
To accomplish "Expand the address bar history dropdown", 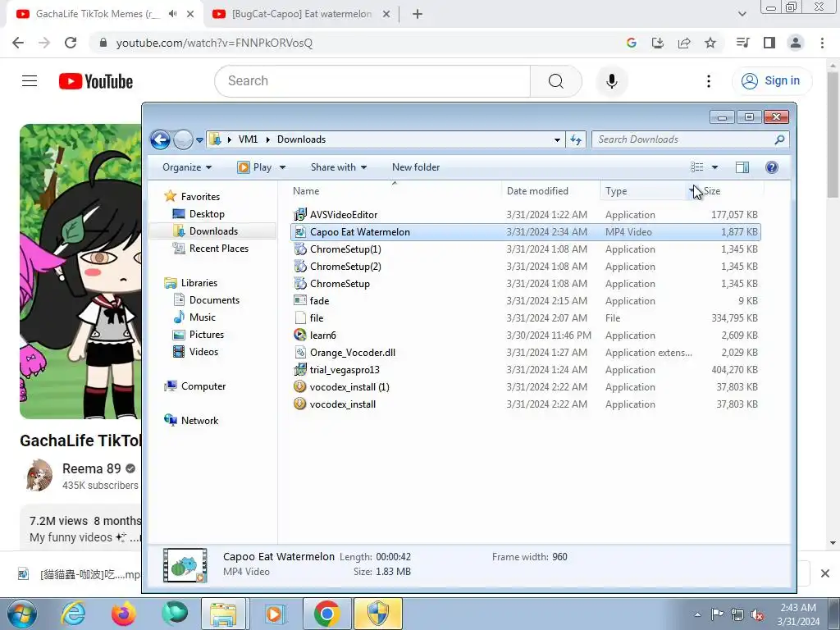I will pos(557,139).
